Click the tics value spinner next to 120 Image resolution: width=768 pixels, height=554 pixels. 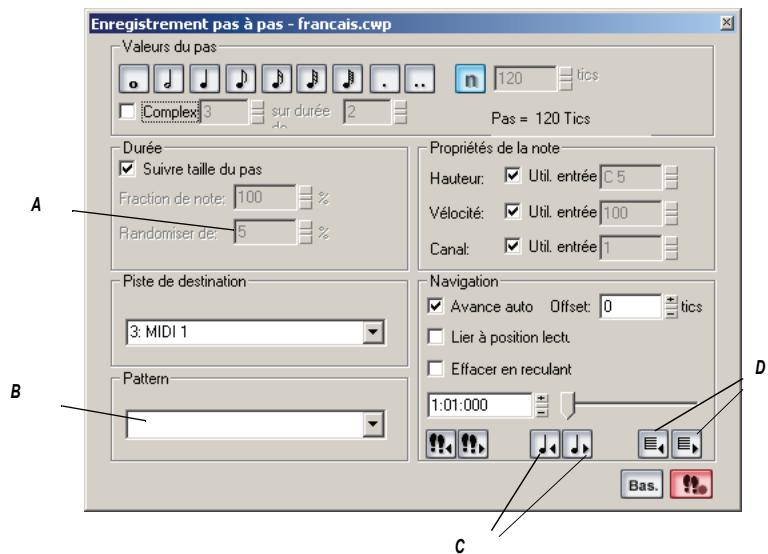click(x=565, y=79)
